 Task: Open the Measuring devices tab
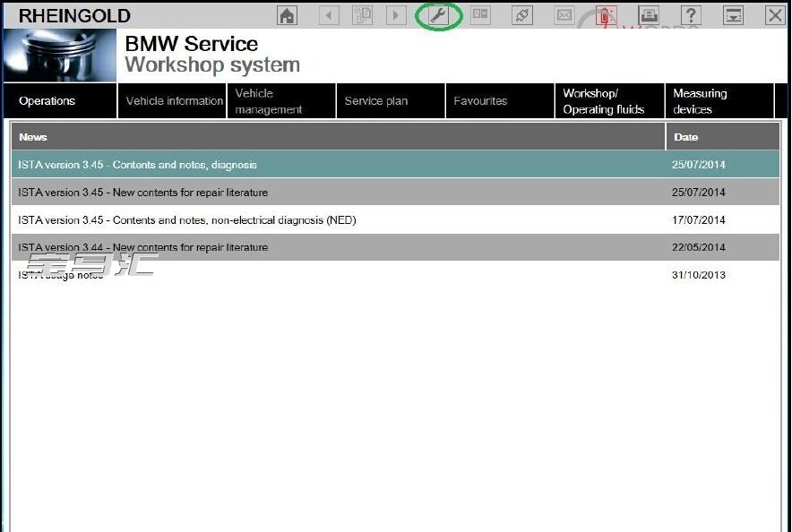pyautogui.click(x=719, y=101)
